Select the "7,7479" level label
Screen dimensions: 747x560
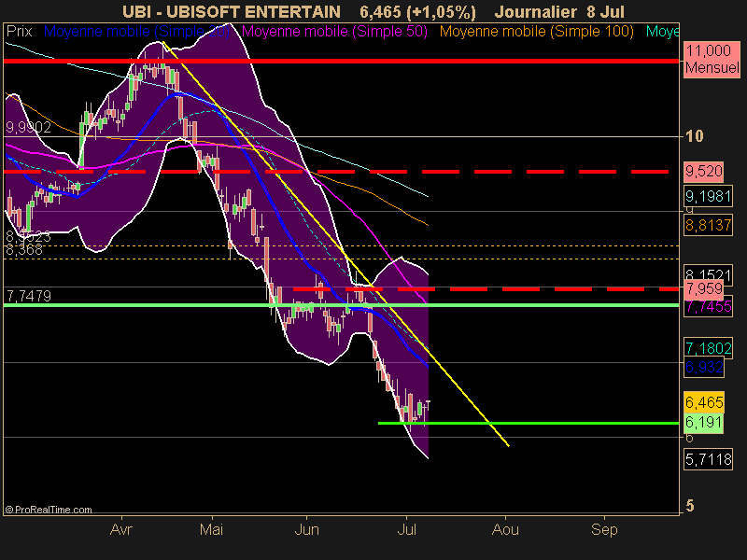[28, 296]
